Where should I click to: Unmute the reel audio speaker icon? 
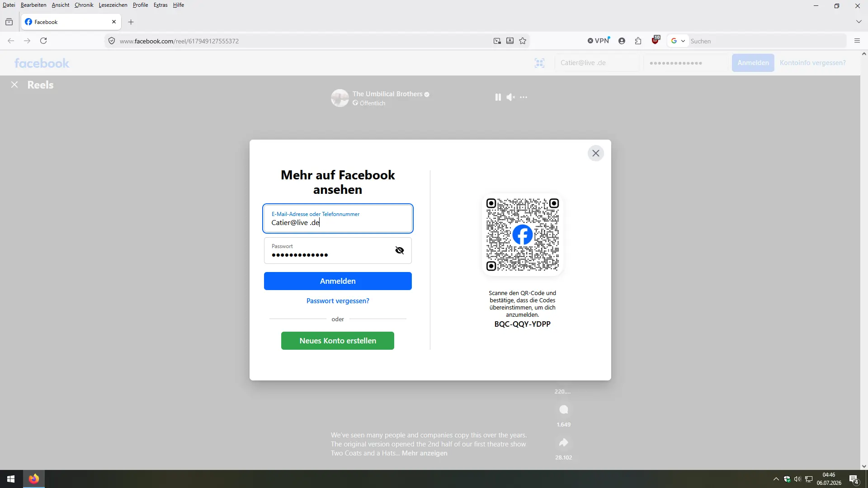(x=510, y=97)
